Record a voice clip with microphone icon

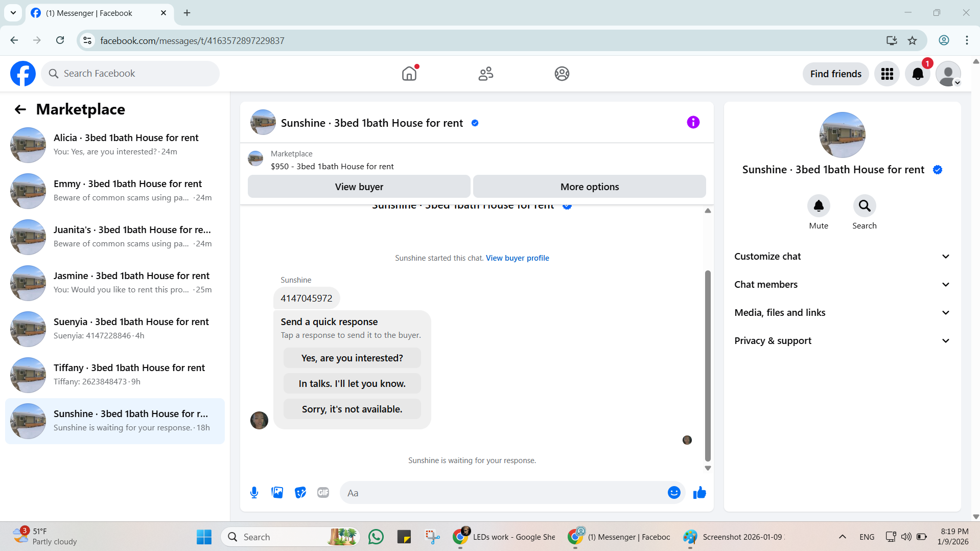(x=254, y=493)
